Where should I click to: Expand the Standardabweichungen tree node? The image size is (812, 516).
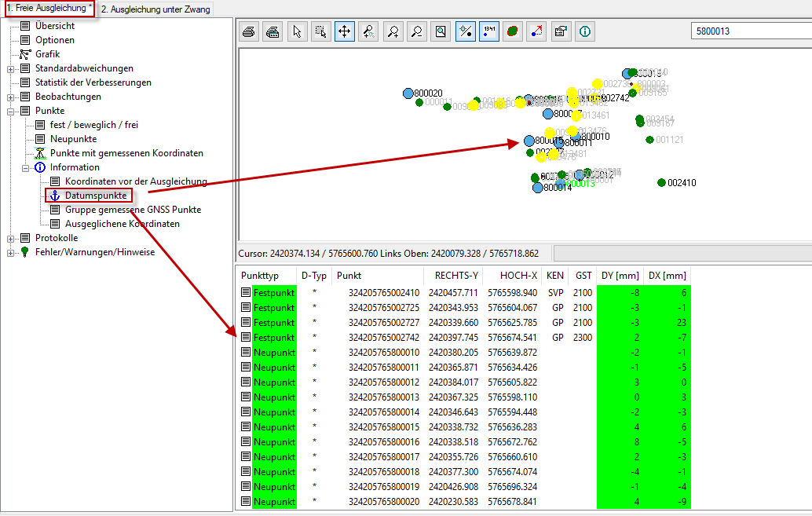(x=10, y=68)
